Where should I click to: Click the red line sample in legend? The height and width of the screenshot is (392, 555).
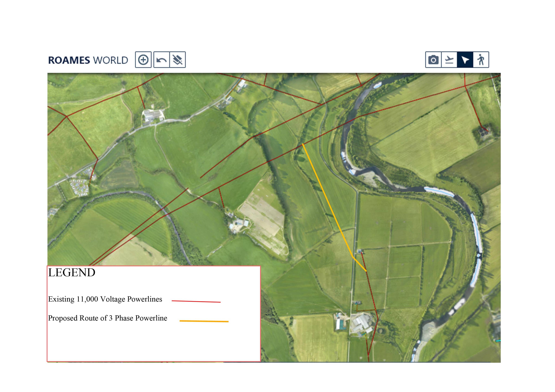pyautogui.click(x=196, y=301)
